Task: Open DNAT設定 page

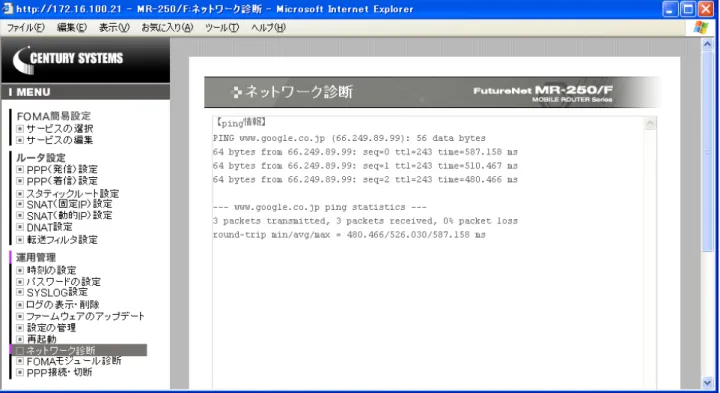Action: [x=50, y=227]
